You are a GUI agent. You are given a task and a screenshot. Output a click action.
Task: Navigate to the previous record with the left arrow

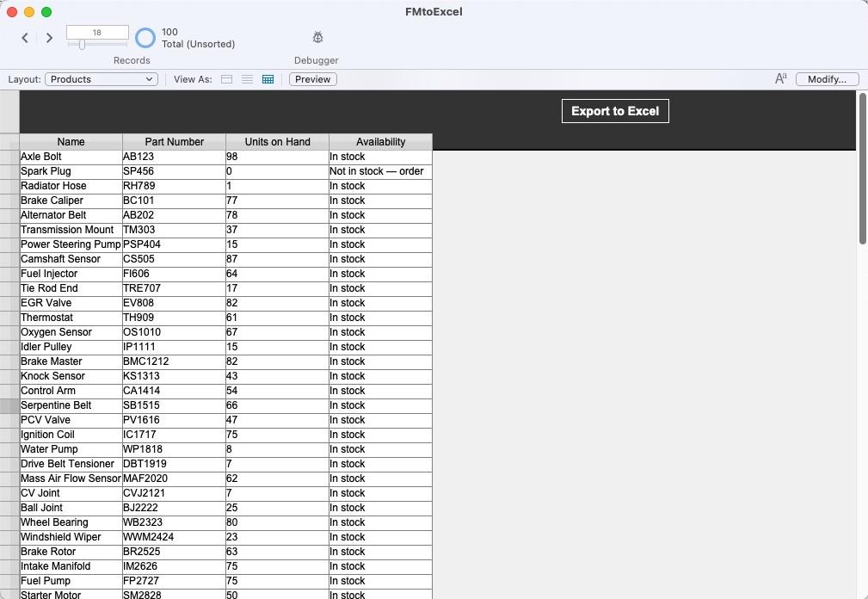pyautogui.click(x=24, y=38)
